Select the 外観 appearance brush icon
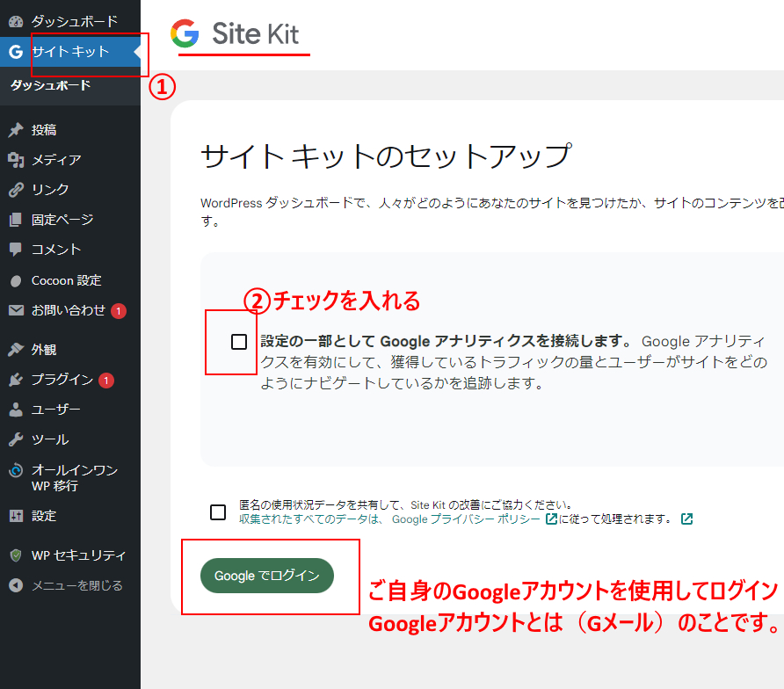The image size is (784, 689). coord(15,350)
